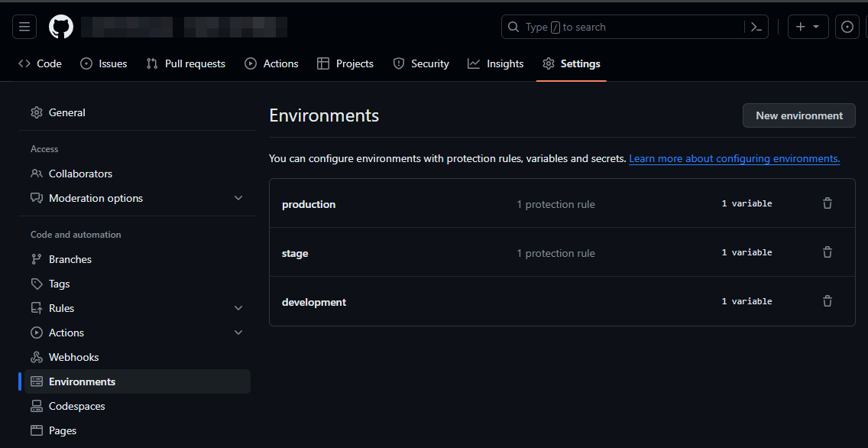868x448 pixels.
Task: Open Codespaces settings
Action: click(138, 406)
